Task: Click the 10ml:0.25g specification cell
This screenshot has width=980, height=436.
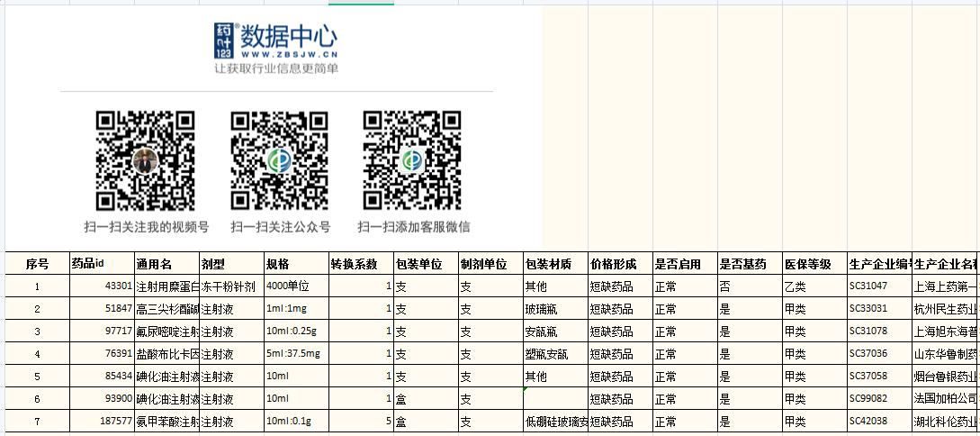Action: pyautogui.click(x=296, y=332)
